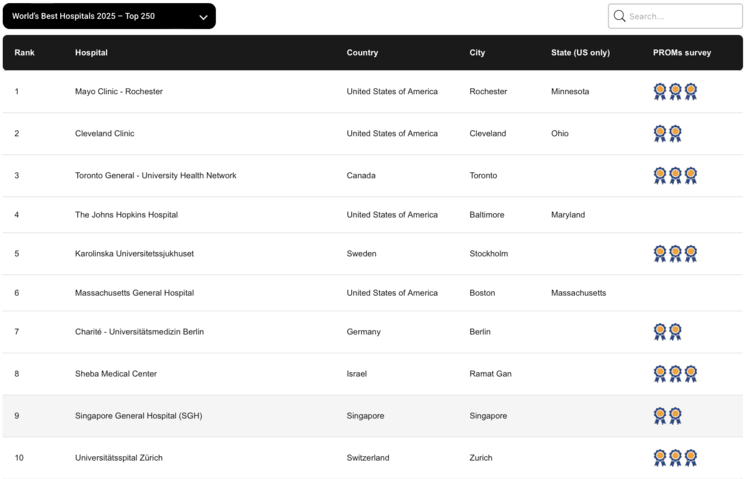This screenshot has width=745, height=479.
Task: Click Universitätsspital Zürich's PROMs ribbon badges
Action: pyautogui.click(x=675, y=458)
